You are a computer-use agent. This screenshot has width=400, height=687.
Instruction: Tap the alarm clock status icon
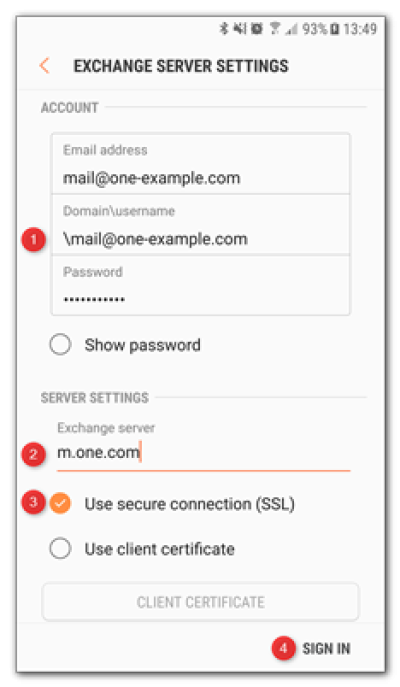[257, 29]
